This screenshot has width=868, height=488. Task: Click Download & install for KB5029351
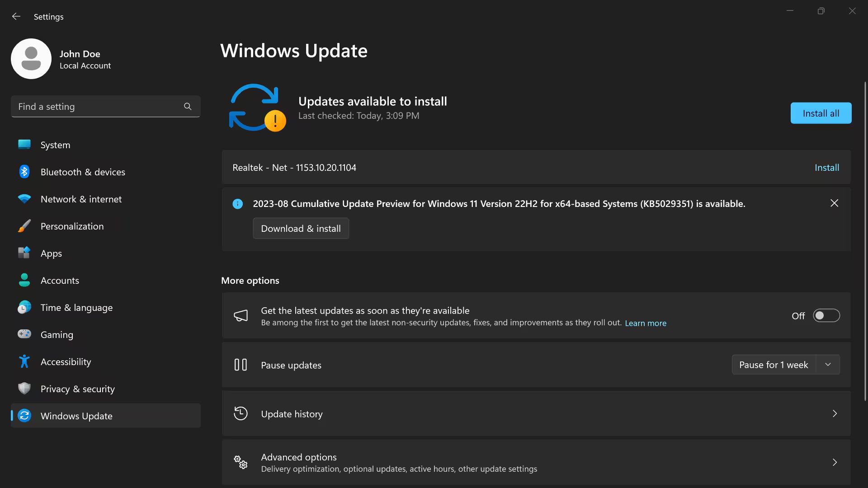(301, 228)
